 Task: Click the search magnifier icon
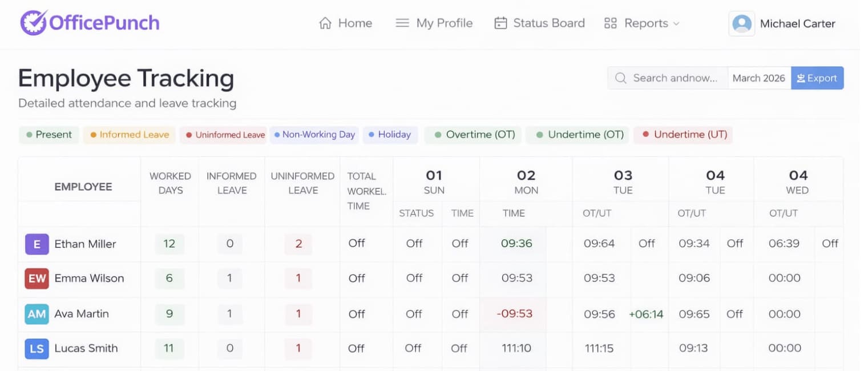point(621,78)
